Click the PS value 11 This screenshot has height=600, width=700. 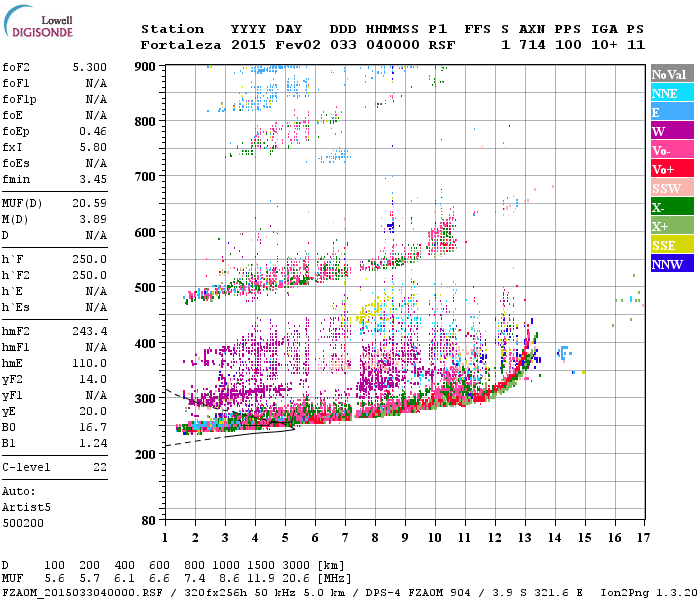pyautogui.click(x=636, y=45)
